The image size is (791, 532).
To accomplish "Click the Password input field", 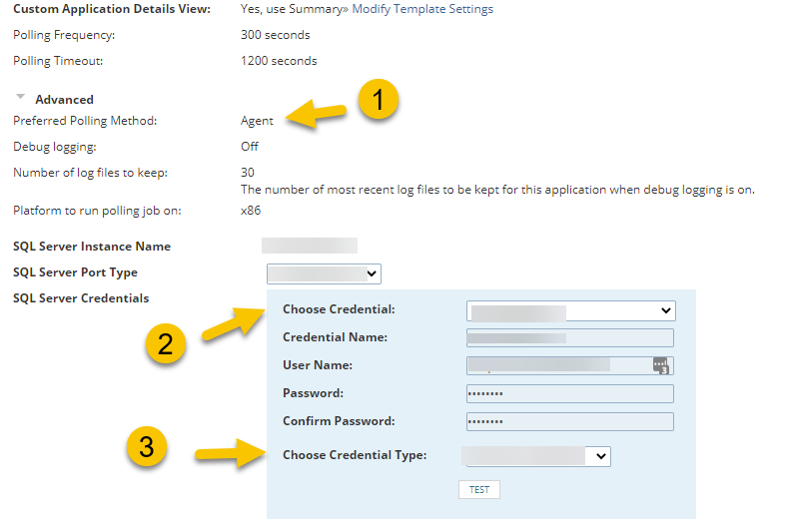I will pos(570,394).
